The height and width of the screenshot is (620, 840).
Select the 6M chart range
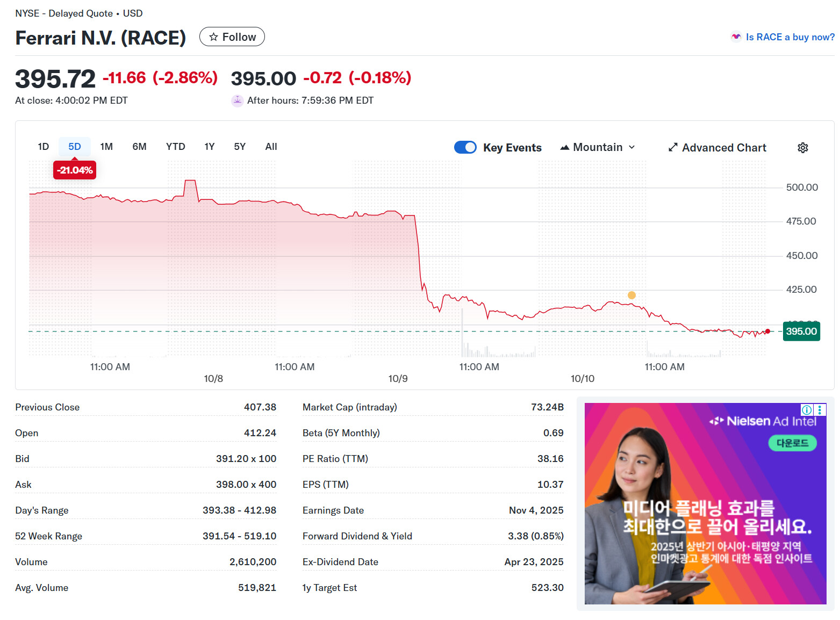click(x=139, y=147)
